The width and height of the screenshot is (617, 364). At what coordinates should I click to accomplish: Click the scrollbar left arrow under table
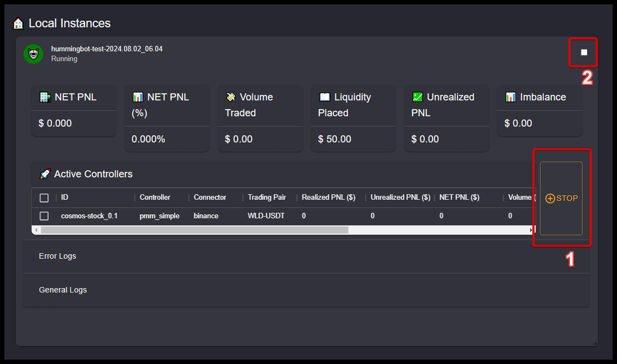(x=37, y=230)
